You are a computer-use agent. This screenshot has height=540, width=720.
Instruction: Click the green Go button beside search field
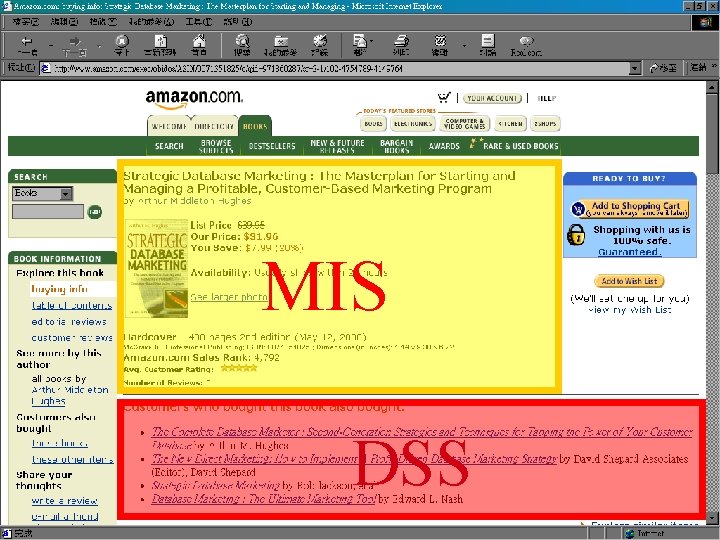tap(95, 212)
